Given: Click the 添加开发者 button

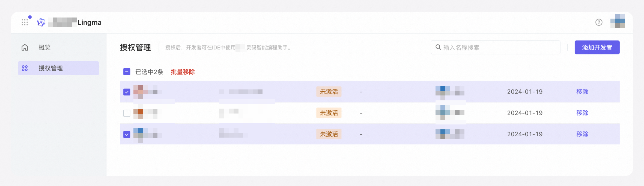Looking at the screenshot, I should coord(597,47).
